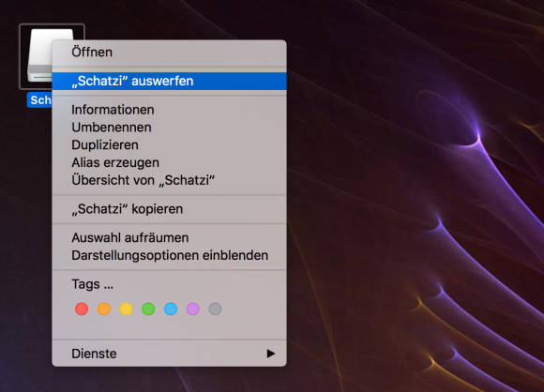Viewport: 544px width, 392px height.
Task: Select Auswahl aufräumen
Action: tap(170, 238)
